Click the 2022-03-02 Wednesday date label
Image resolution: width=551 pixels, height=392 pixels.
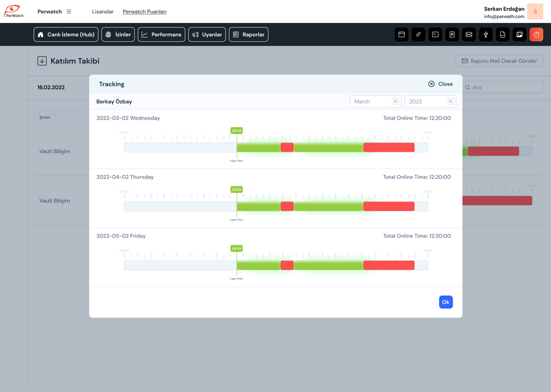click(128, 118)
